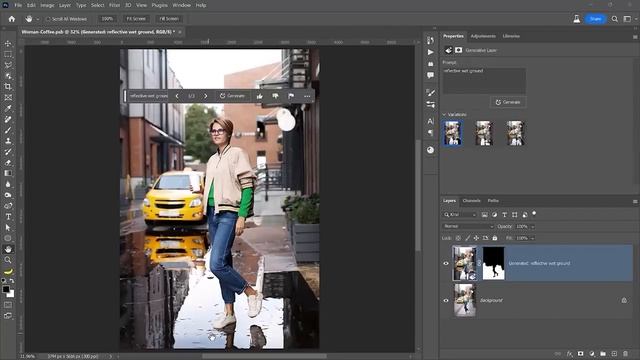The width and height of the screenshot is (640, 360).
Task: Toggle filter for type layers
Action: coord(504,215)
